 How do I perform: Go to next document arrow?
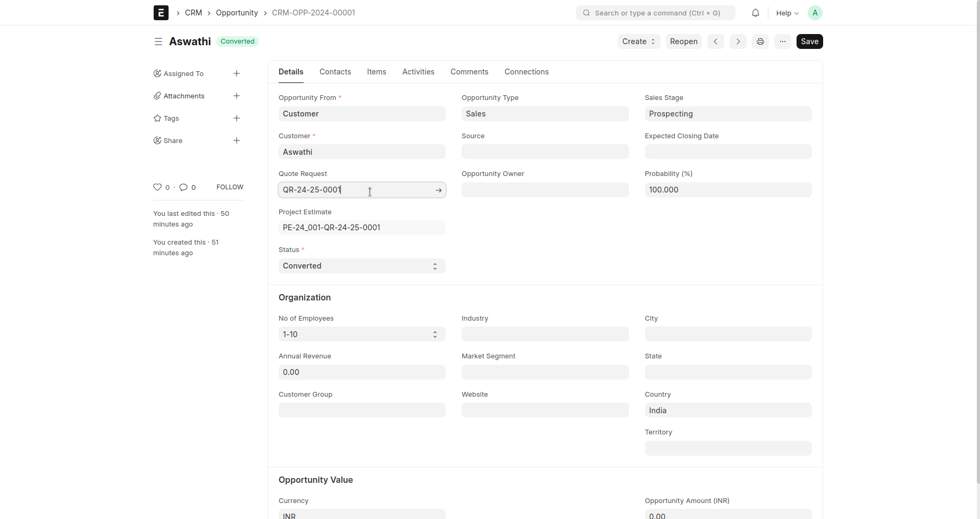(738, 41)
